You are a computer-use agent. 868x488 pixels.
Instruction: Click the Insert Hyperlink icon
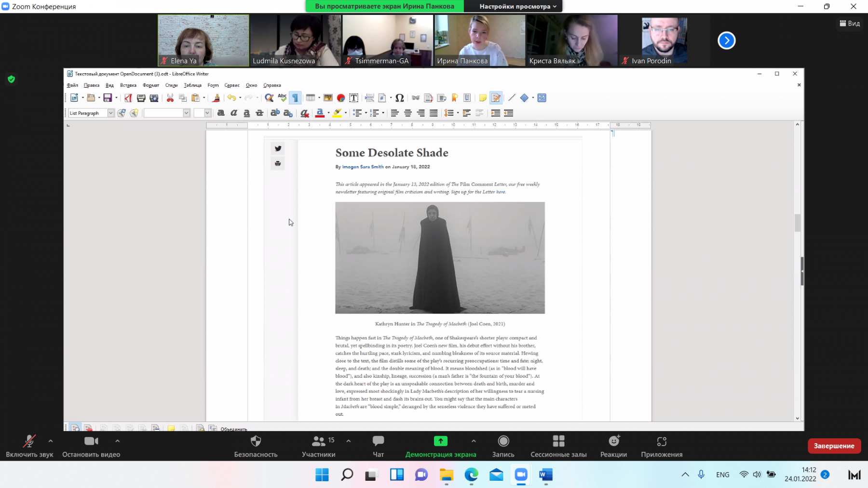pos(416,98)
